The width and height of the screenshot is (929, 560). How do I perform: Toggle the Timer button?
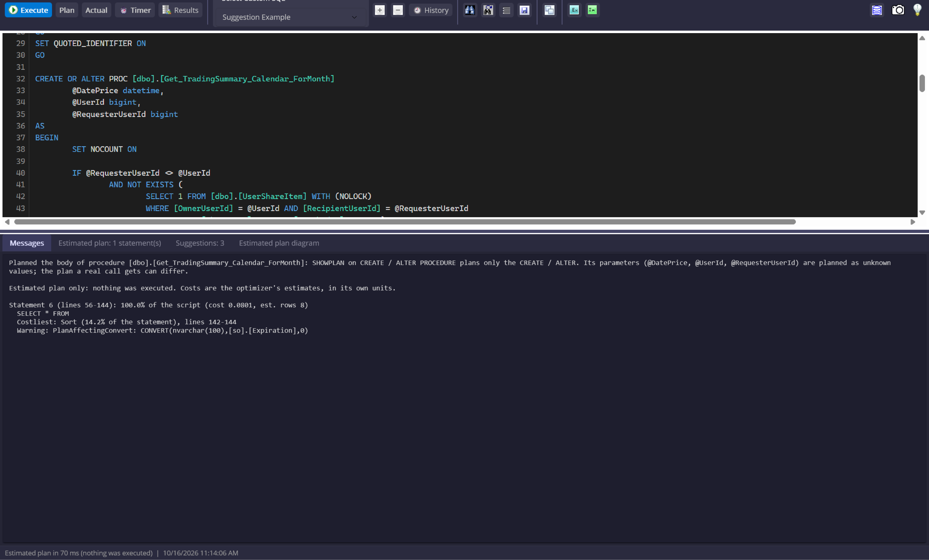[135, 10]
